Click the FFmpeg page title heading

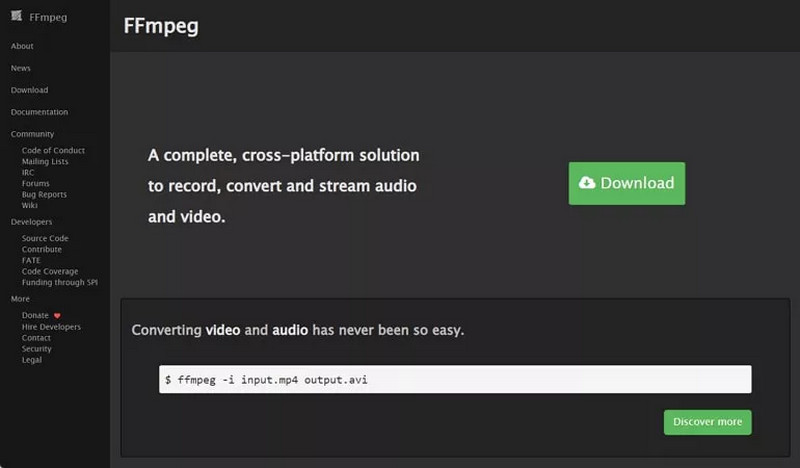click(x=161, y=26)
